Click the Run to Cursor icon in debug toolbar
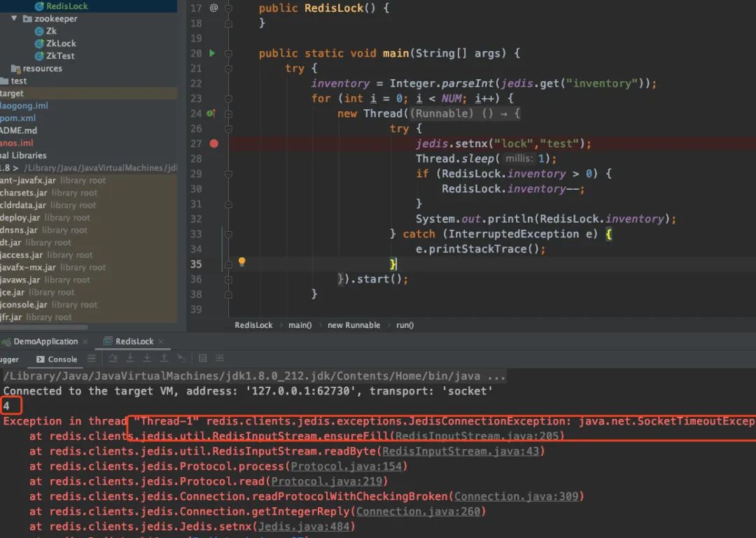This screenshot has height=538, width=756. pyautogui.click(x=181, y=358)
